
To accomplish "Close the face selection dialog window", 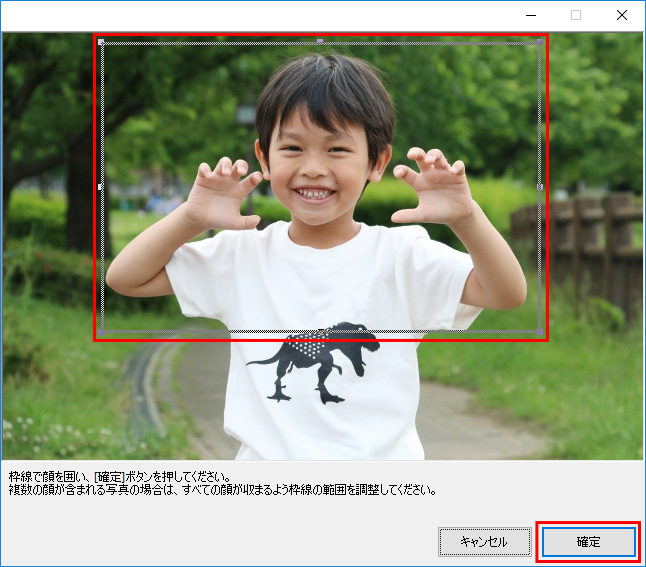I will coord(622,15).
